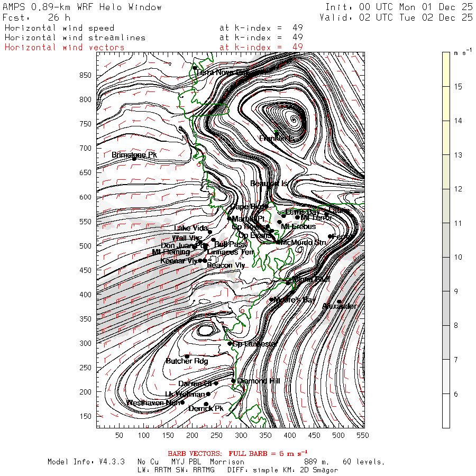Select the Lake Vida station marker
Screen dimensions: 476x476
click(x=210, y=232)
